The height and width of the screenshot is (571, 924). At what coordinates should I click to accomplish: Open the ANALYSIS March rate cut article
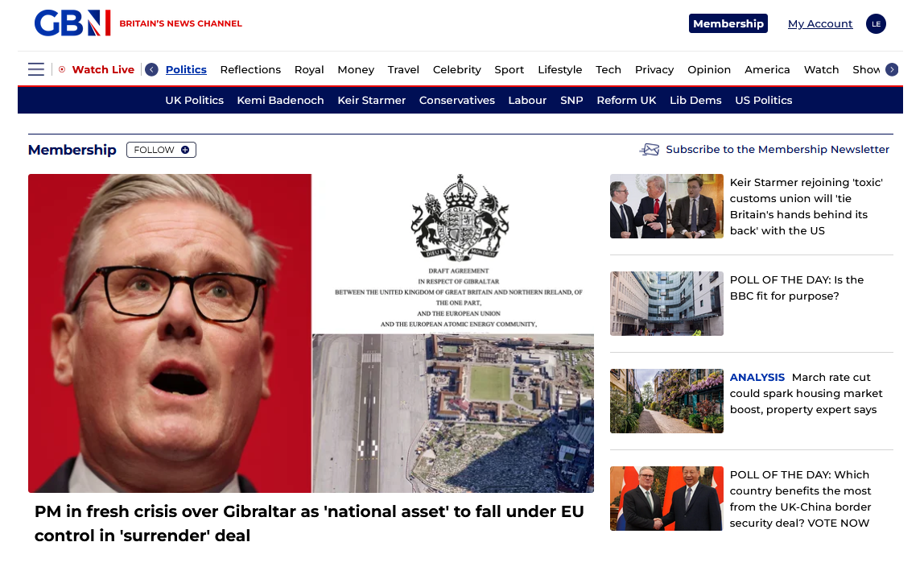806,394
